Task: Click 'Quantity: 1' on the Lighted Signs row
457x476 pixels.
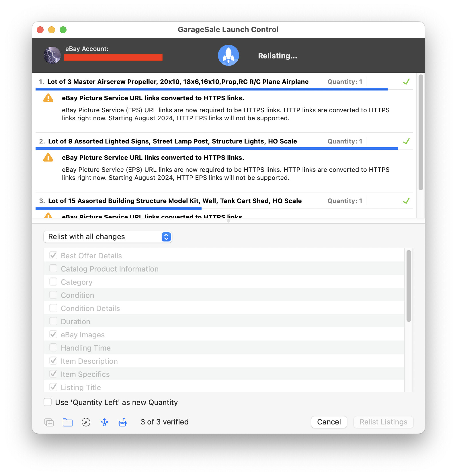Action: coord(345,141)
